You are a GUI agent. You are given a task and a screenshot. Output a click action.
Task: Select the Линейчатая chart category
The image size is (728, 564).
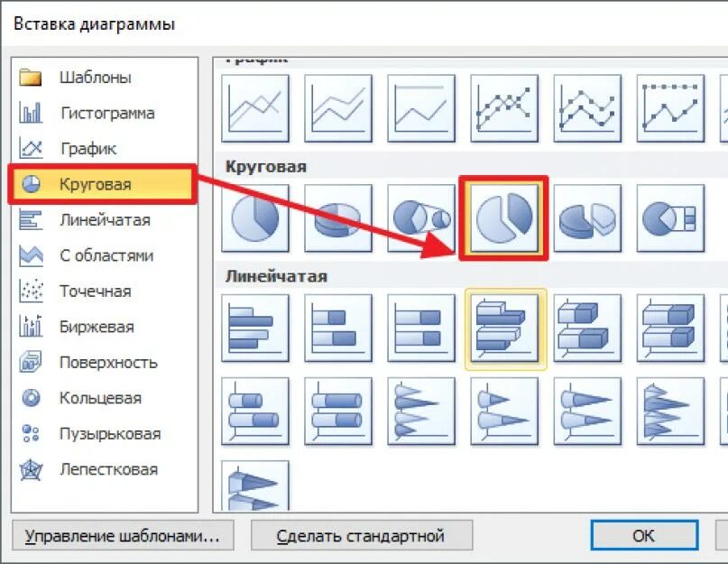click(x=105, y=220)
